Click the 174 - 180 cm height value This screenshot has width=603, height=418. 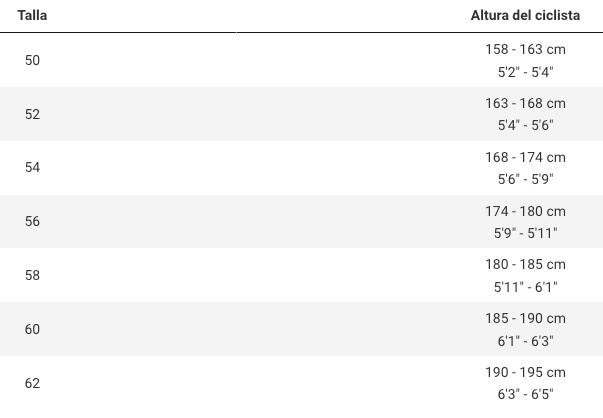(x=525, y=211)
